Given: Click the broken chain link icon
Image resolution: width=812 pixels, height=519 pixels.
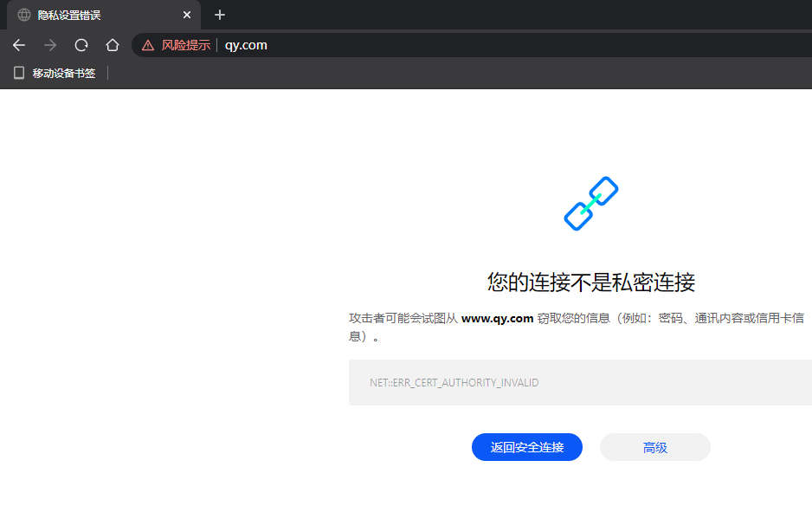Looking at the screenshot, I should (591, 204).
